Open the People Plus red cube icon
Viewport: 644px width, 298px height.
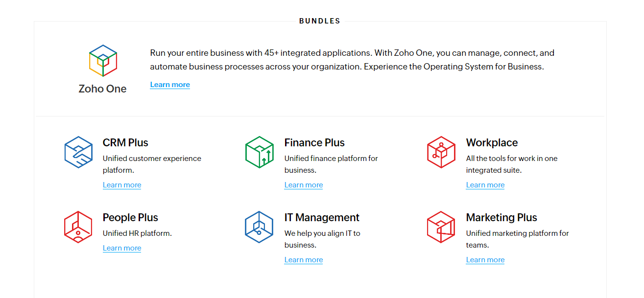point(78,227)
